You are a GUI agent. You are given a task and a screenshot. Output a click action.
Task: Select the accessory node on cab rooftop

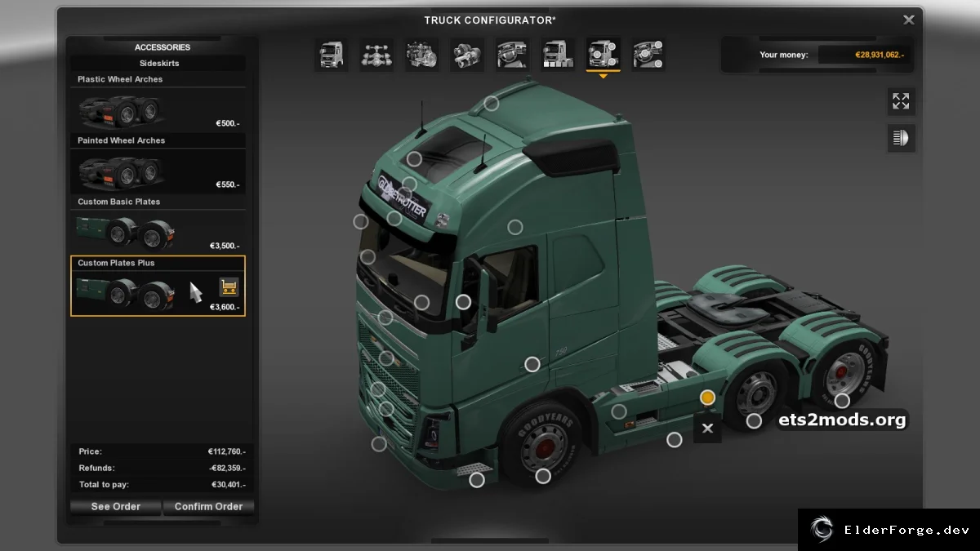coord(491,104)
